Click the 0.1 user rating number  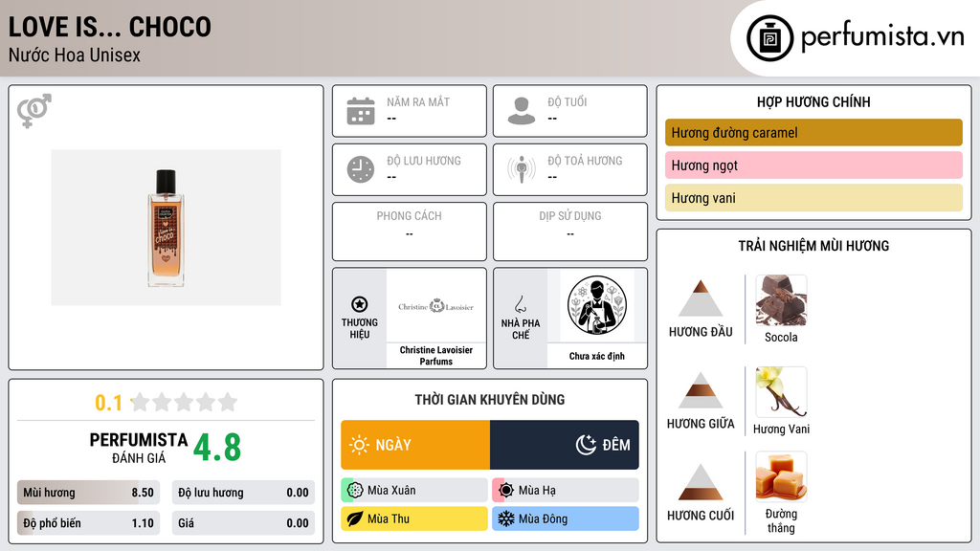pos(108,403)
